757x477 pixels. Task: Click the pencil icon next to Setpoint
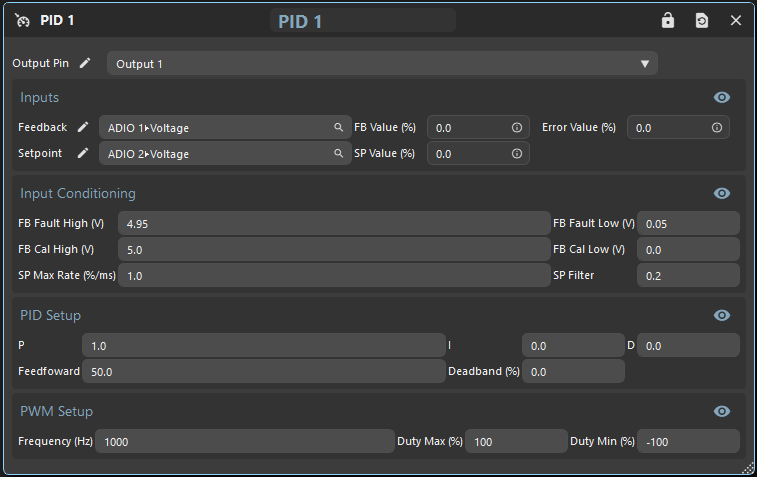click(x=83, y=153)
